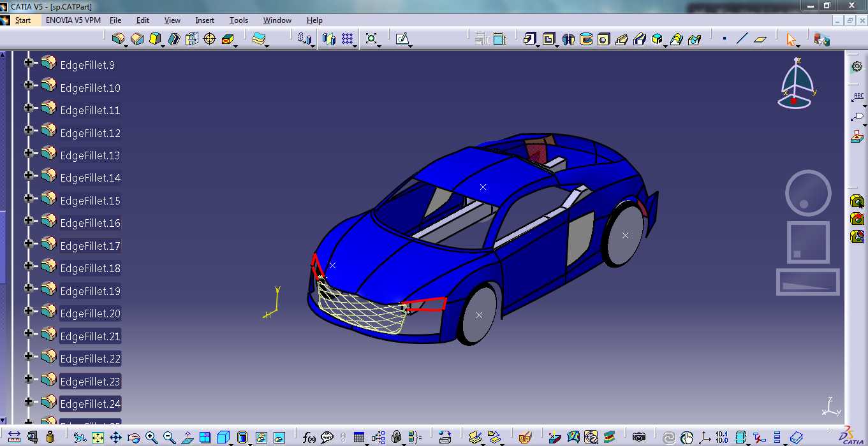The width and height of the screenshot is (868, 446).
Task: Activate the Pan view tool
Action: (x=115, y=437)
